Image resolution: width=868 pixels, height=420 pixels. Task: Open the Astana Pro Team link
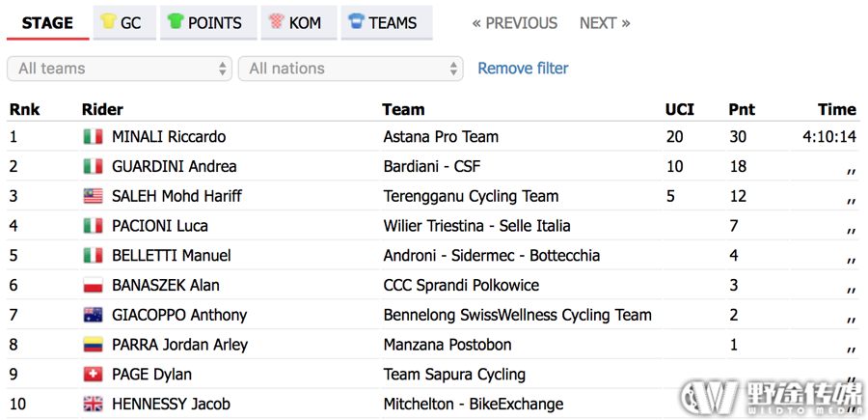pyautogui.click(x=441, y=137)
